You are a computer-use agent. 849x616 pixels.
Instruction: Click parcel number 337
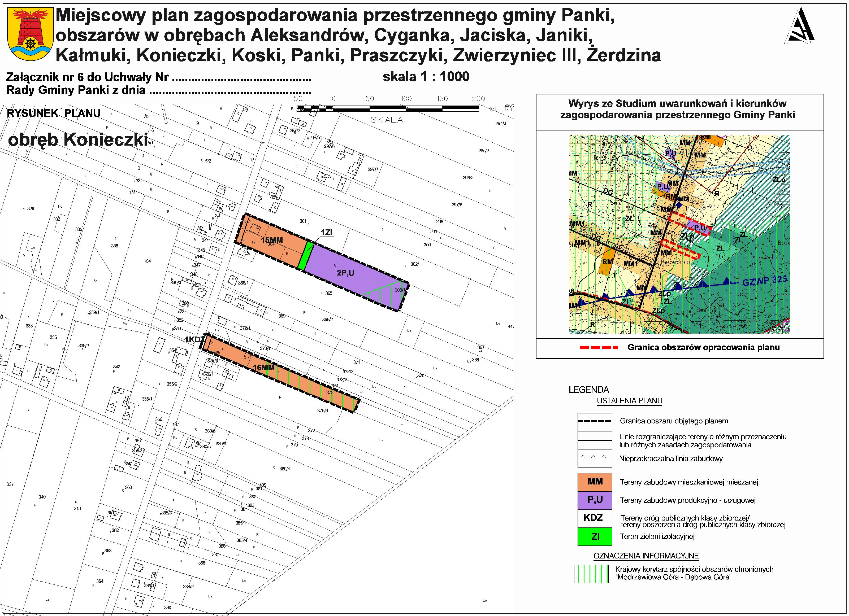pos(10,484)
